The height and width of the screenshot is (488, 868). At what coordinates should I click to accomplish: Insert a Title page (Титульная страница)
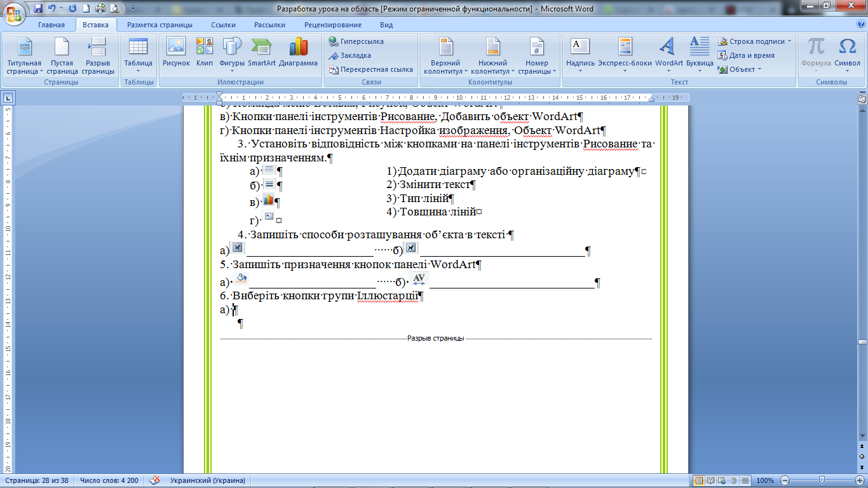(24, 57)
